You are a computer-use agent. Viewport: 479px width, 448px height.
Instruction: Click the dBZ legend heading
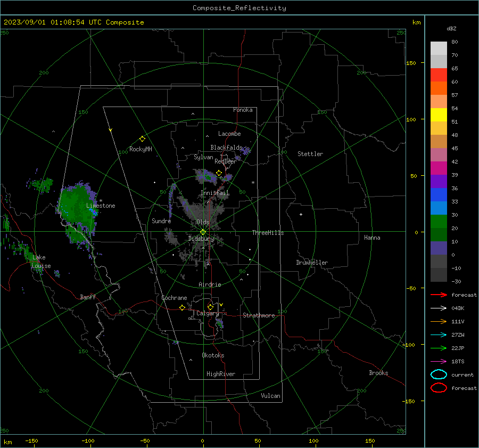pos(451,28)
